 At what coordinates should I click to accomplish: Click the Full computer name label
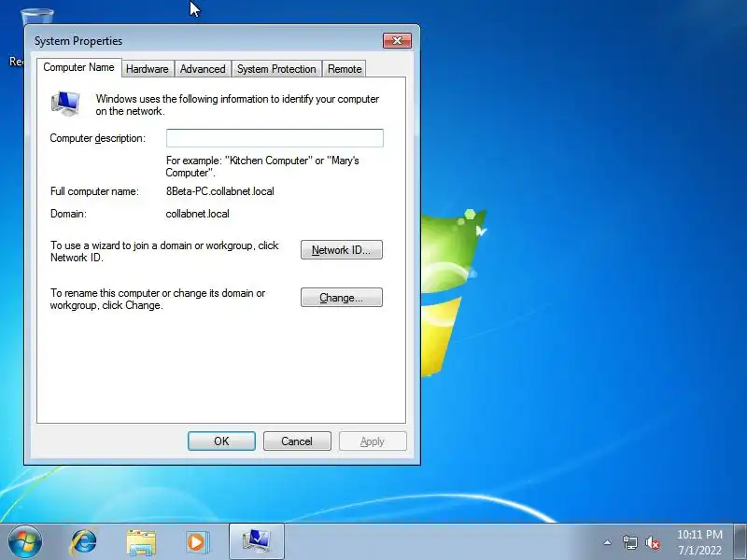point(94,191)
